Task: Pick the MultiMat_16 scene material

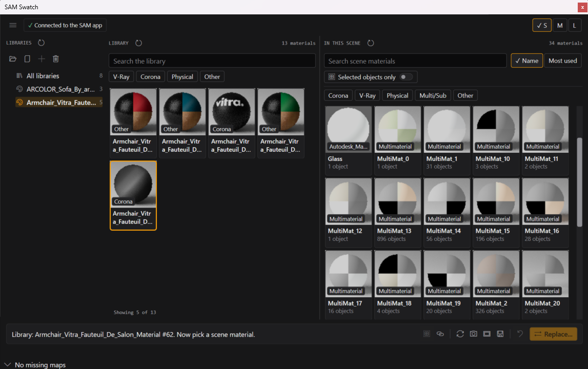Action: (x=545, y=213)
